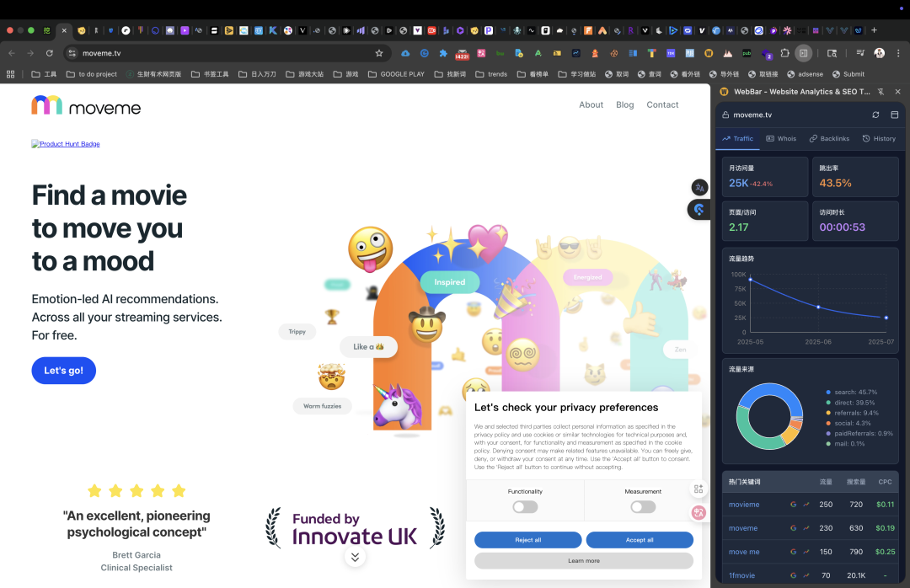Open the 'to do project' bookmarks folder
This screenshot has width=910, height=588.
[92, 74]
